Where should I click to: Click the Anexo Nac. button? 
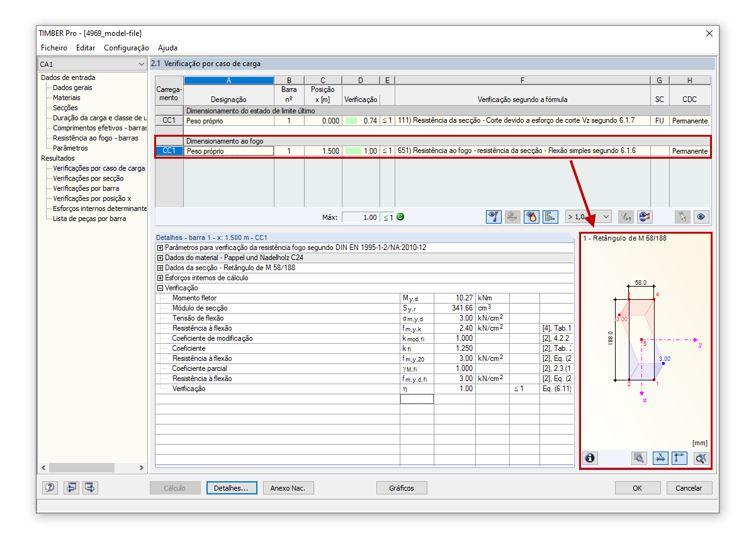point(288,488)
